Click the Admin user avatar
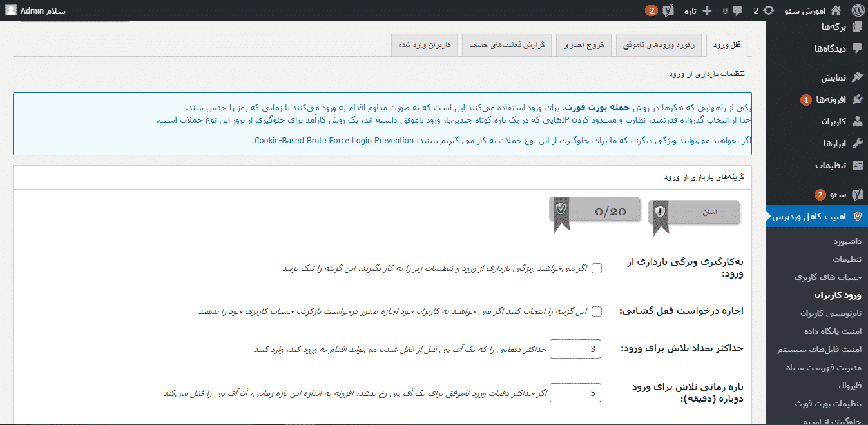Screen dimensions: 868x425 [11, 10]
